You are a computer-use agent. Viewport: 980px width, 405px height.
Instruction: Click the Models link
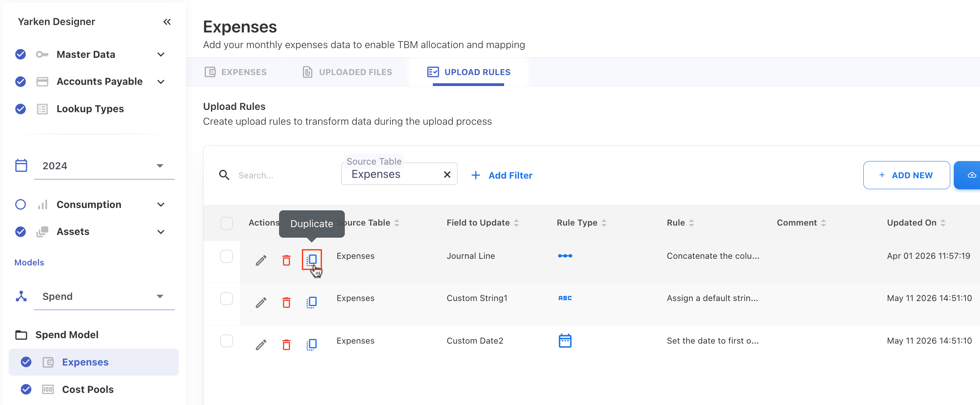click(x=29, y=262)
